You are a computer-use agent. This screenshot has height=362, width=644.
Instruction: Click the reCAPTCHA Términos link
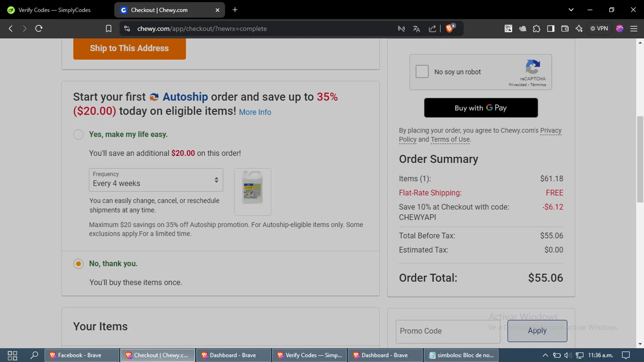click(538, 85)
